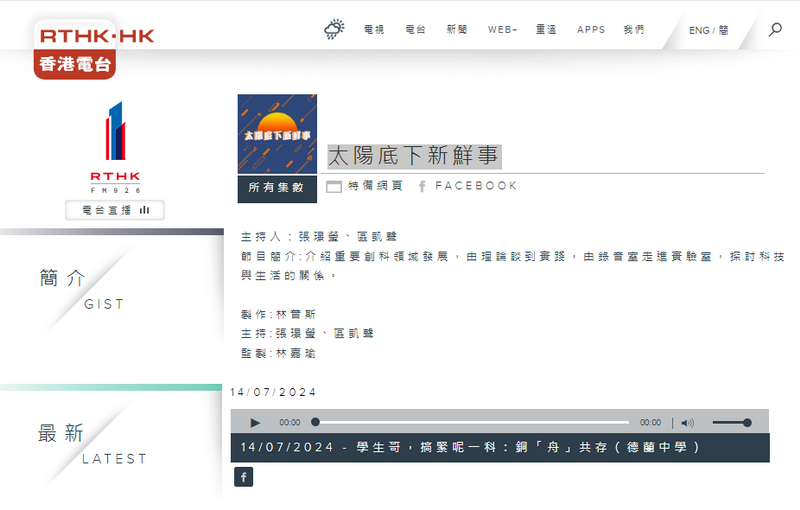Play the audio episode
800x510 pixels.
[x=255, y=423]
